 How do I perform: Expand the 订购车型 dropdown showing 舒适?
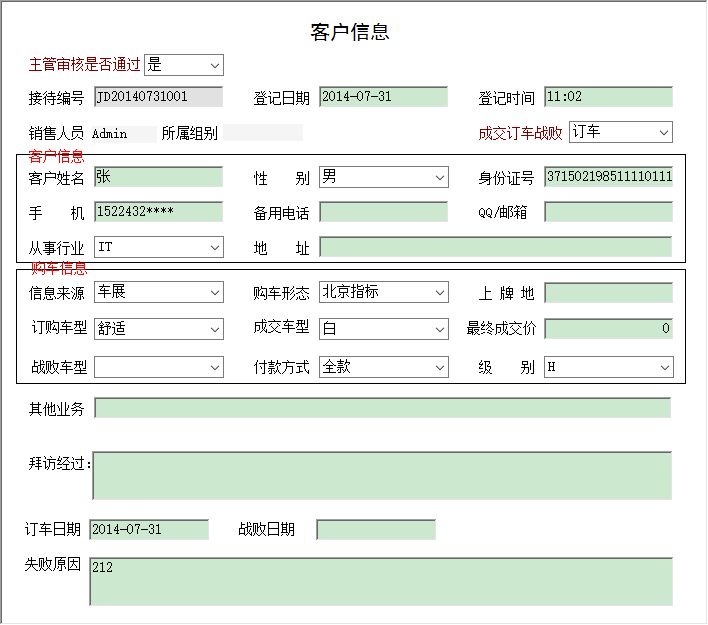[159, 329]
